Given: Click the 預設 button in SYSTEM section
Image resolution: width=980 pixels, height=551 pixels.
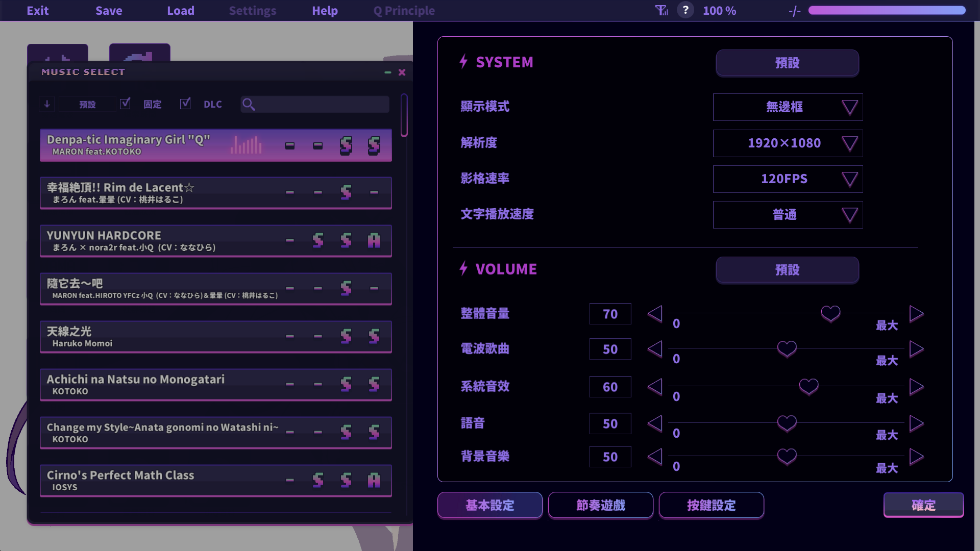Looking at the screenshot, I should tap(787, 63).
